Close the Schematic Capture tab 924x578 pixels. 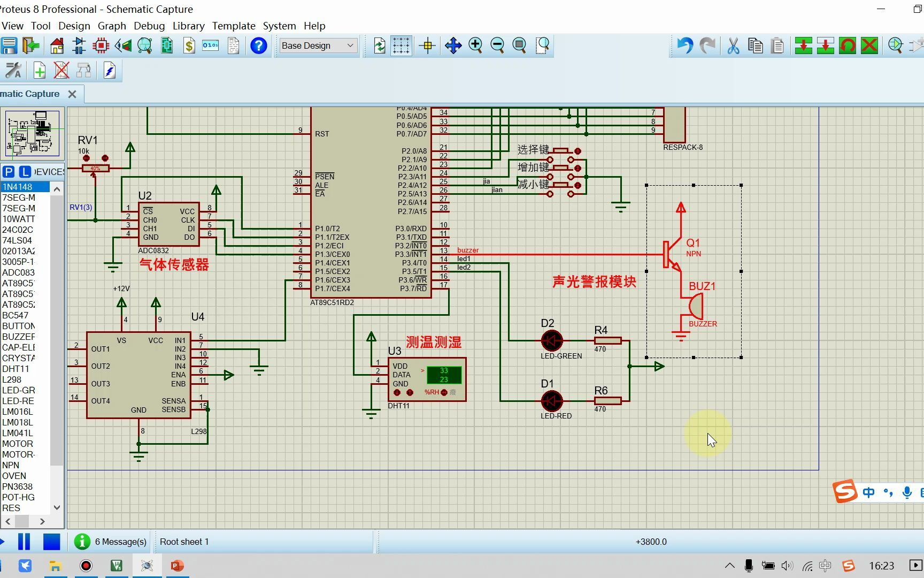point(72,94)
